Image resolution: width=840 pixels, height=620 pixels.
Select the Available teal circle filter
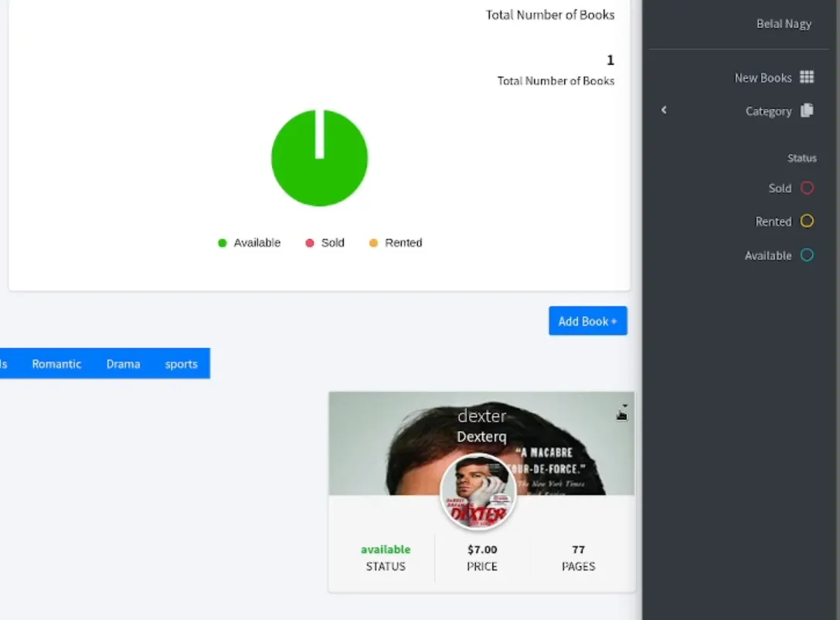point(807,255)
